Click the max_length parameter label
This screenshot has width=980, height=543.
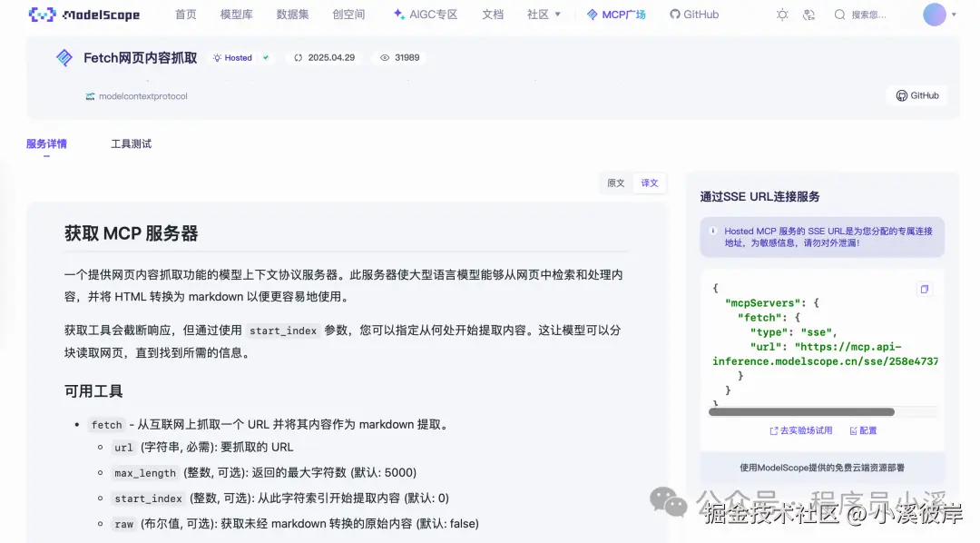(145, 473)
